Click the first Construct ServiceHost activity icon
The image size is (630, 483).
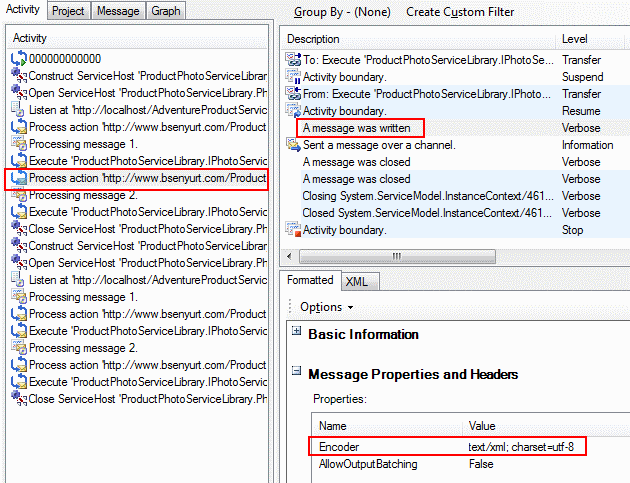click(18, 76)
